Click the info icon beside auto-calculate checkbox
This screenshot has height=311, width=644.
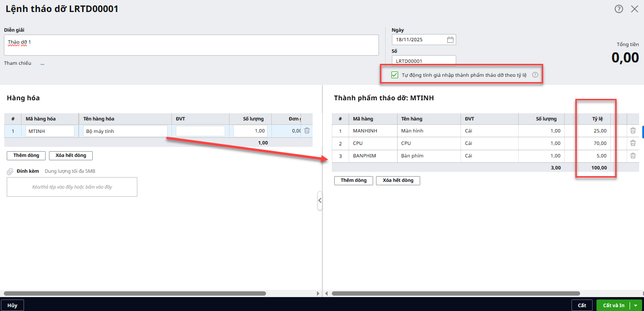(535, 75)
